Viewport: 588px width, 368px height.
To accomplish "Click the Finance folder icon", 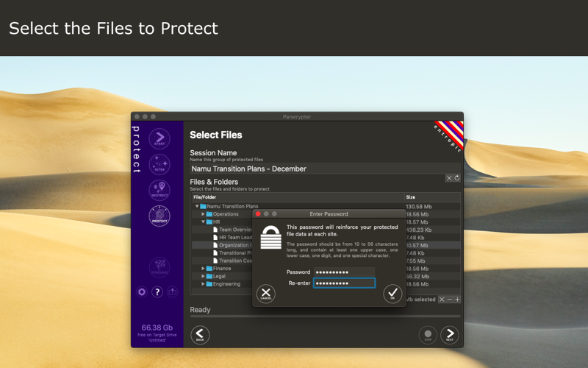I will 209,269.
